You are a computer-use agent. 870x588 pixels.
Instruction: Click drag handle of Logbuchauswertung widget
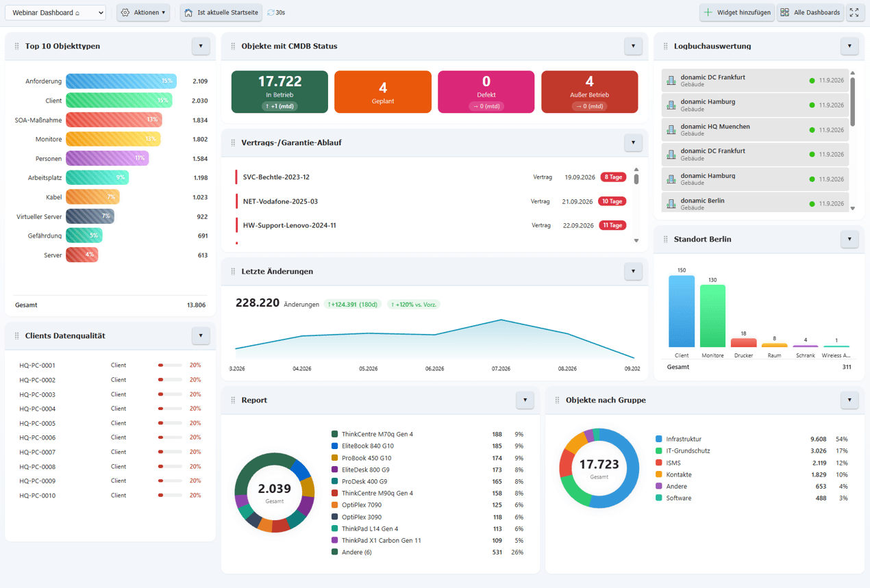(x=666, y=47)
